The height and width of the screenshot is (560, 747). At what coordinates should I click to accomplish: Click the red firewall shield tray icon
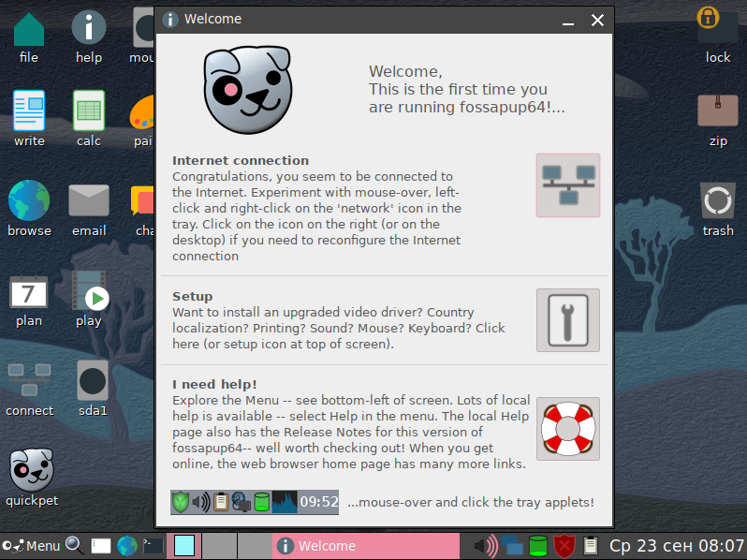click(x=564, y=546)
